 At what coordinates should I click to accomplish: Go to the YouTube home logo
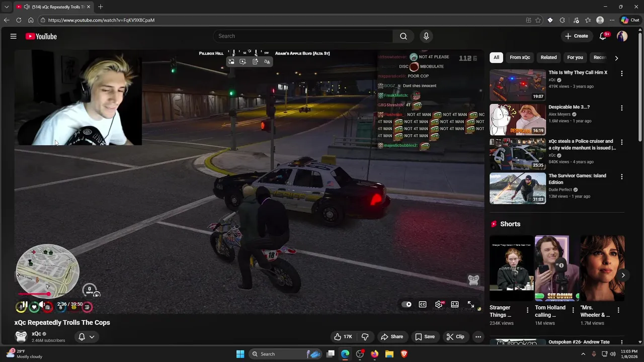pyautogui.click(x=41, y=36)
